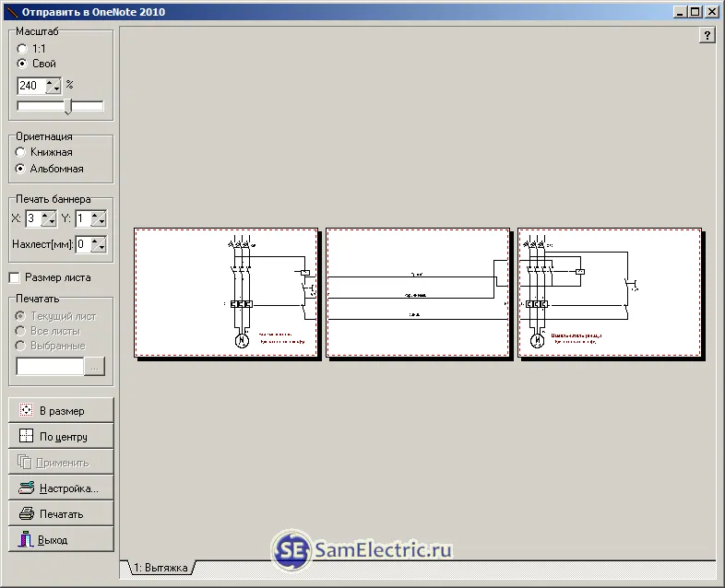Switch to the 1: Вытяжка sheet tab
This screenshot has height=588, width=725.
click(160, 568)
